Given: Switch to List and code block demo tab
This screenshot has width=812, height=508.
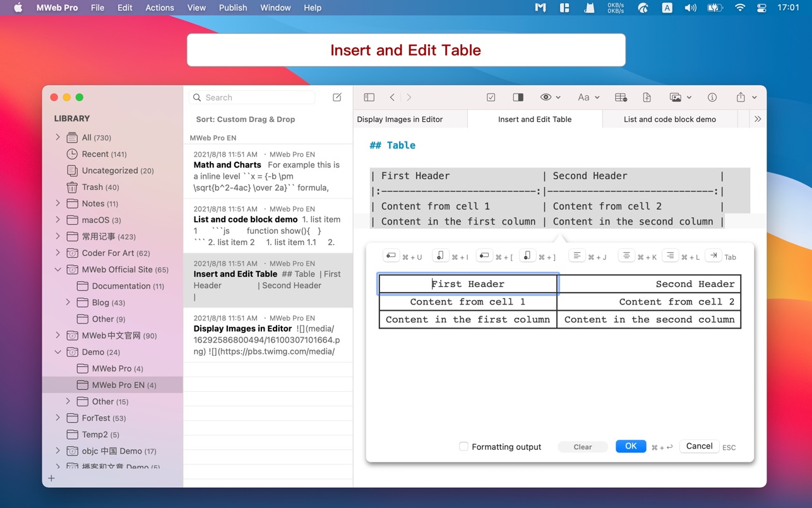Looking at the screenshot, I should 669,119.
